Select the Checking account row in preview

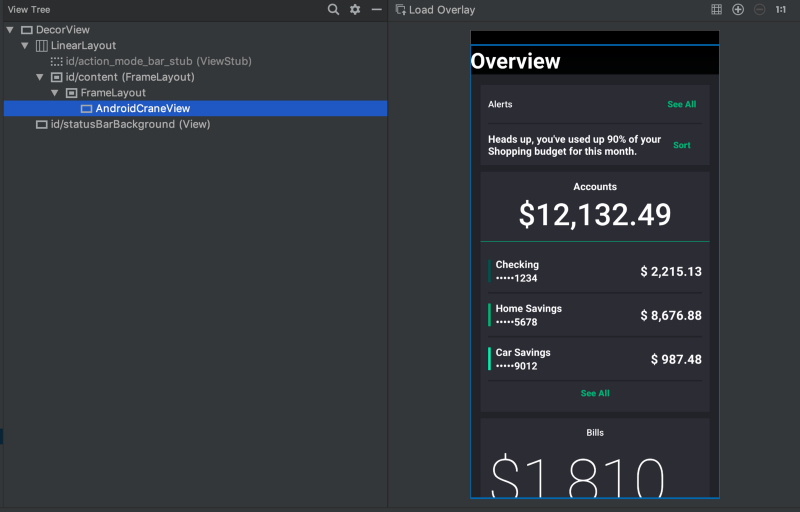coord(595,271)
